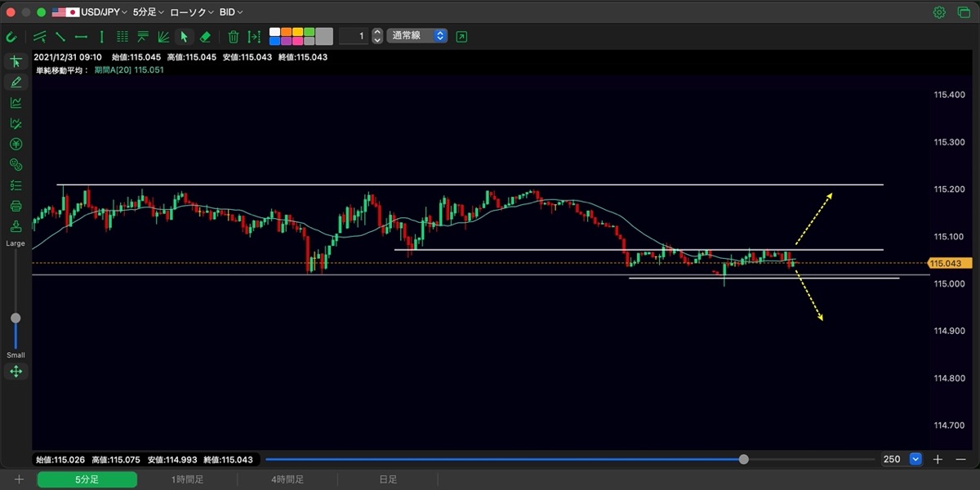Open the ローソク chart type dropdown
This screenshot has height=490, width=980.
pos(192,12)
